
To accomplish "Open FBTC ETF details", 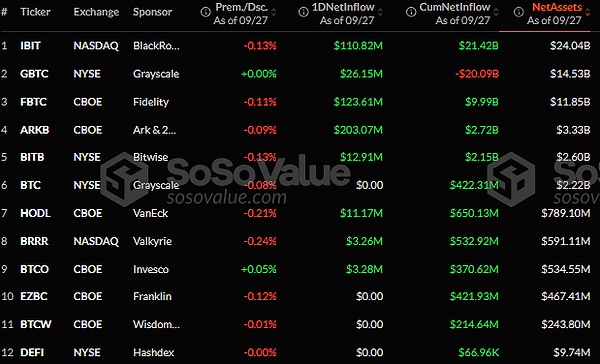I will pyautogui.click(x=33, y=102).
